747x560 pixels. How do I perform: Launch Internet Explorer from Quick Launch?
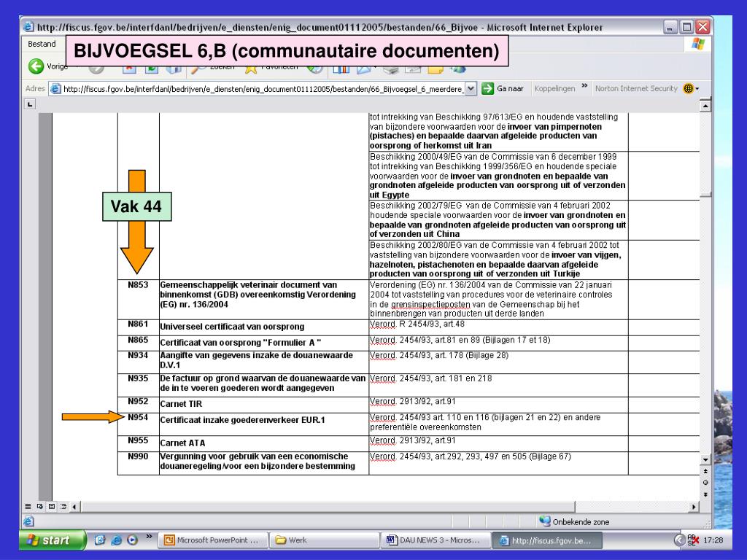coord(116,540)
